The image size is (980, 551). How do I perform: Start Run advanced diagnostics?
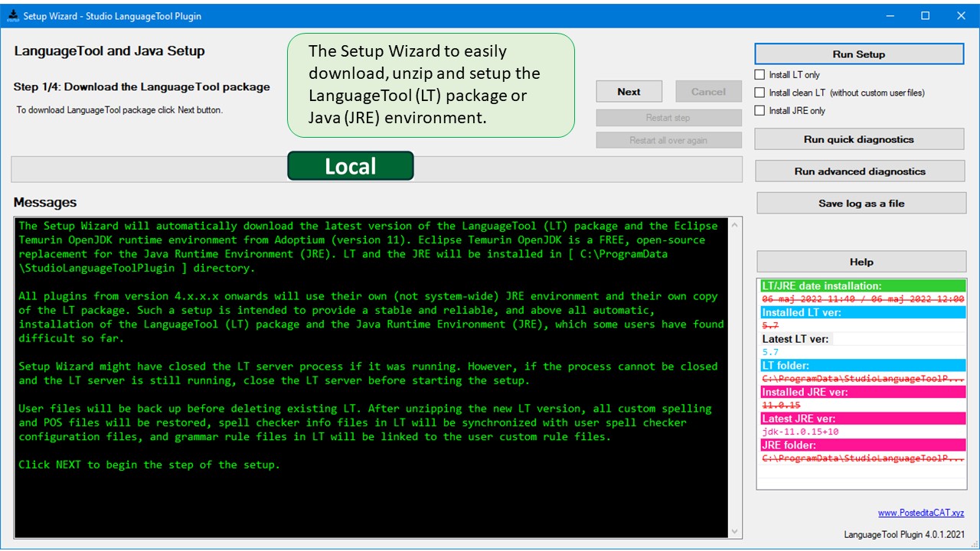tap(859, 171)
